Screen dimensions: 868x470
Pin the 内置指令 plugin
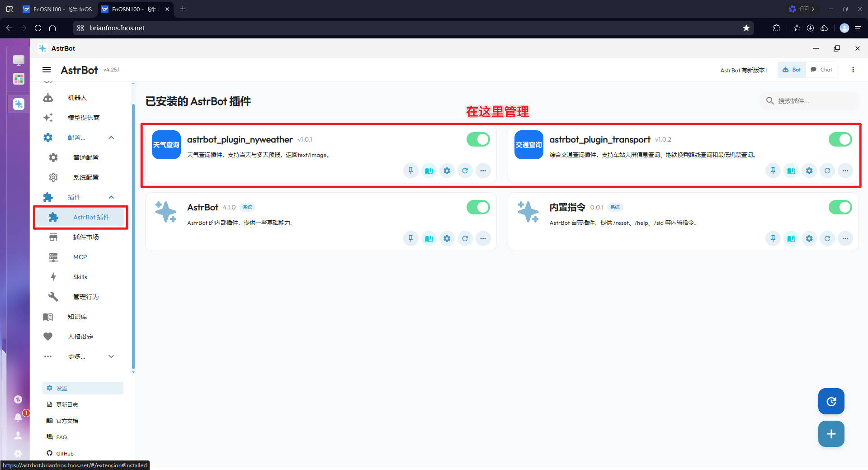click(773, 238)
